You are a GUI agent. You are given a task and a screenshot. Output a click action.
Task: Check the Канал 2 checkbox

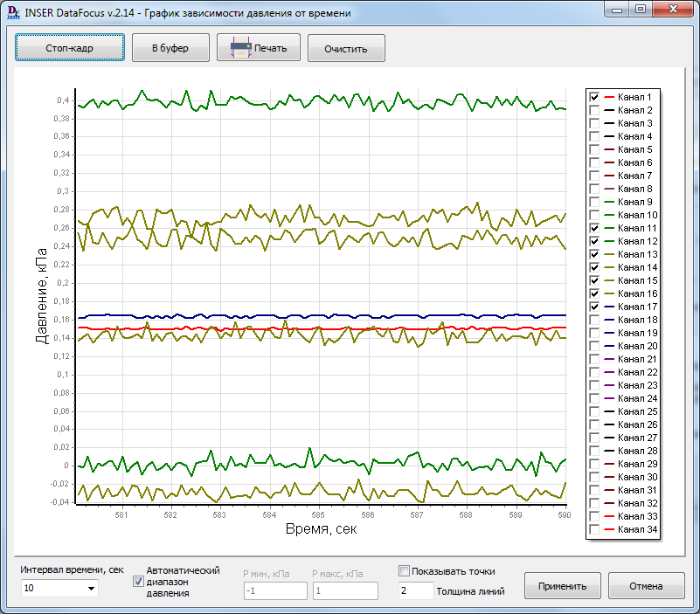click(594, 110)
